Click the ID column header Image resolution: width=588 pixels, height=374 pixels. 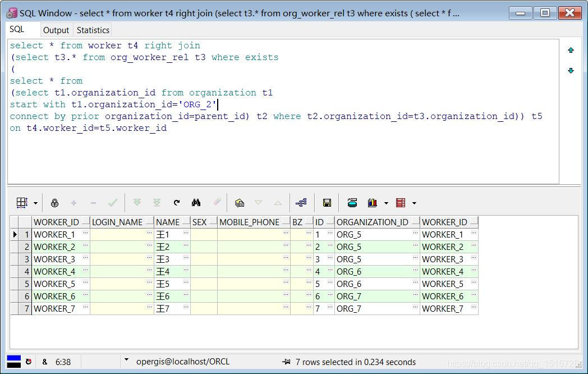tap(324, 222)
